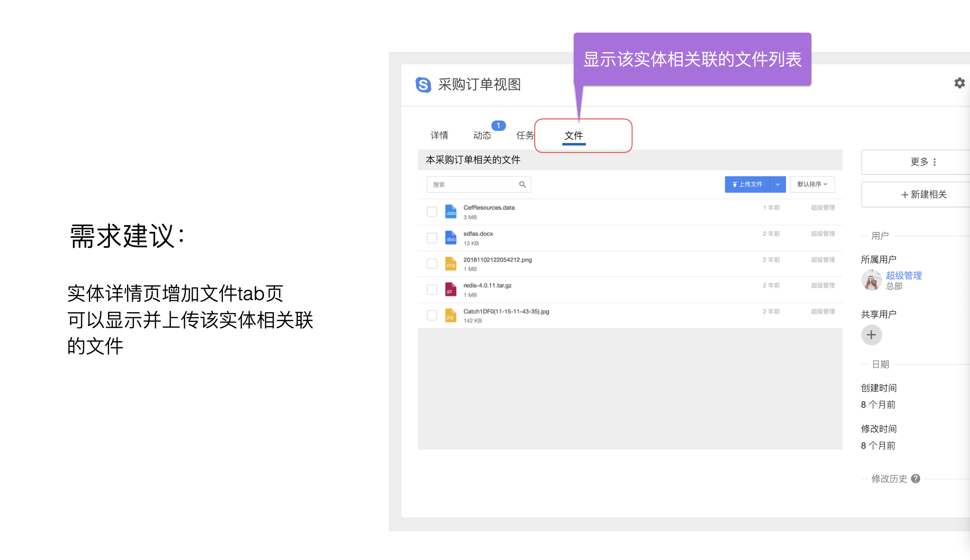Expand the upload file split-button dropdown arrow
The width and height of the screenshot is (970, 560).
point(778,184)
